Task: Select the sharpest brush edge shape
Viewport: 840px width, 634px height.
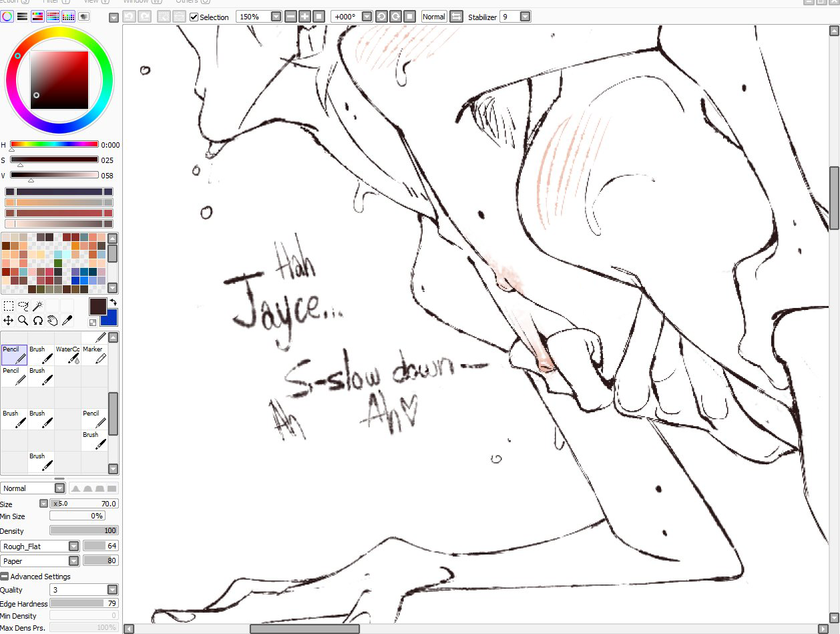Action: click(x=75, y=488)
